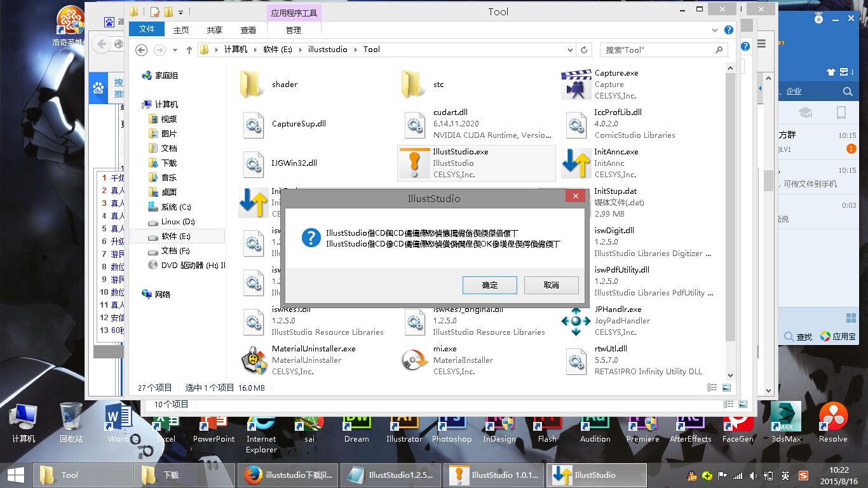
Task: Select the rtwUtl.dll file icon
Action: tap(576, 360)
